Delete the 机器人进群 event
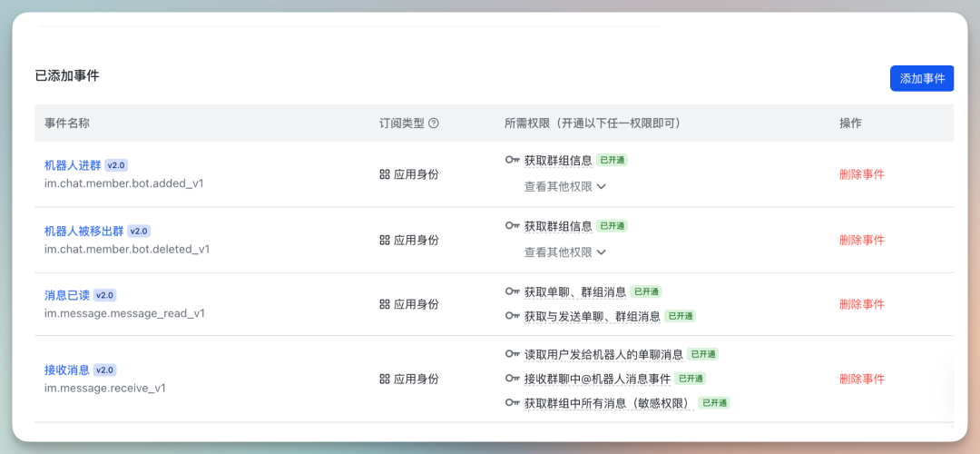Image resolution: width=980 pixels, height=454 pixels. 861,174
